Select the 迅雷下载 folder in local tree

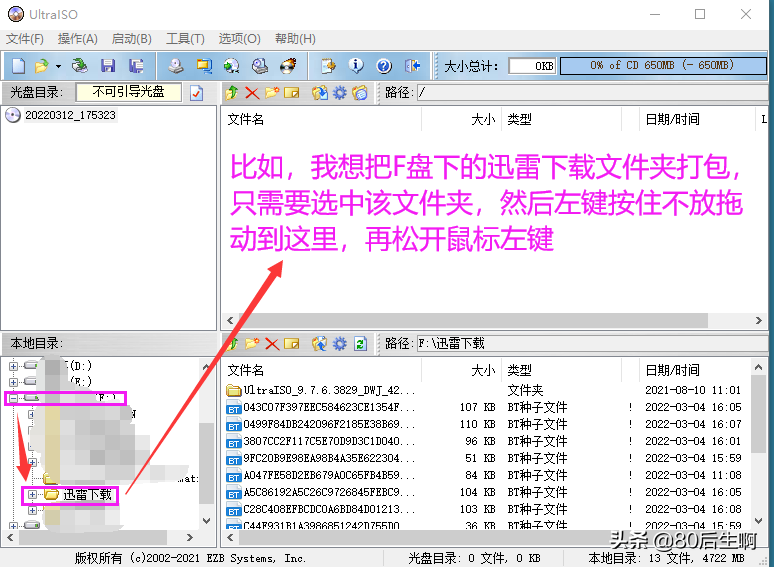pos(87,494)
